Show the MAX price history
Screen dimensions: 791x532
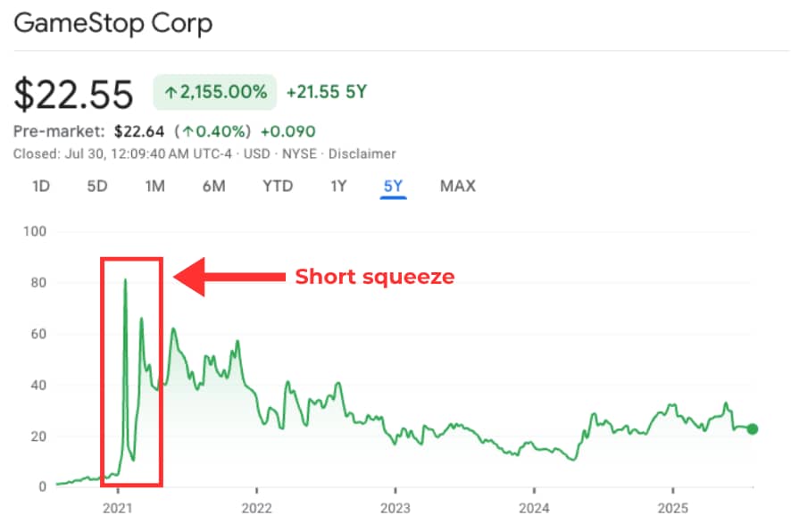pyautogui.click(x=457, y=187)
